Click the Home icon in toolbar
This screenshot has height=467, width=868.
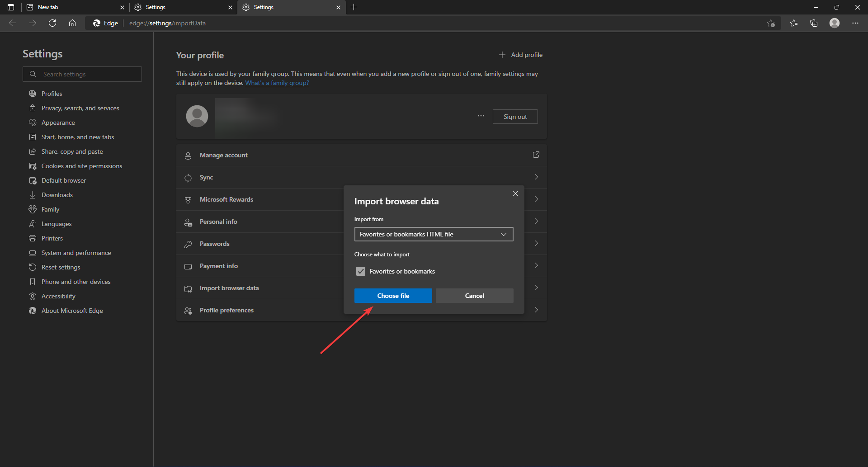(x=72, y=23)
